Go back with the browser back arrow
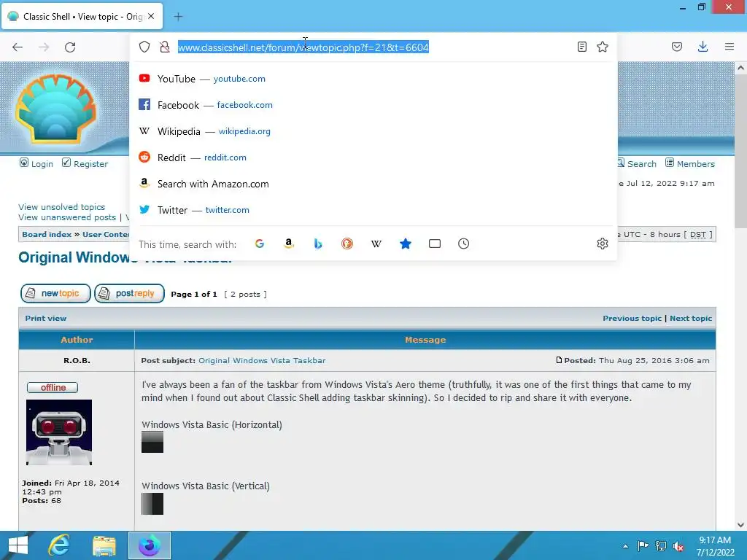This screenshot has height=560, width=747. (x=18, y=47)
